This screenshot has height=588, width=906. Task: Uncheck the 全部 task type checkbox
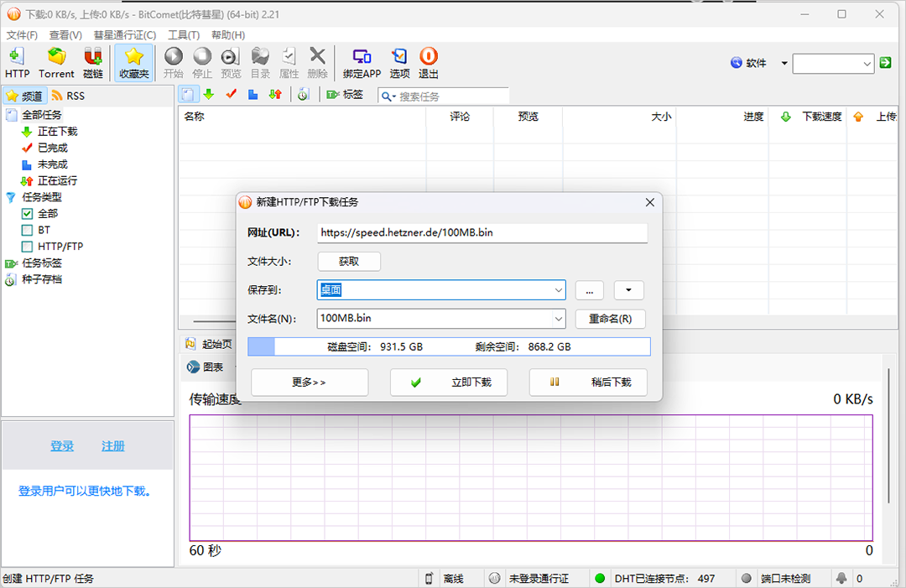click(27, 214)
